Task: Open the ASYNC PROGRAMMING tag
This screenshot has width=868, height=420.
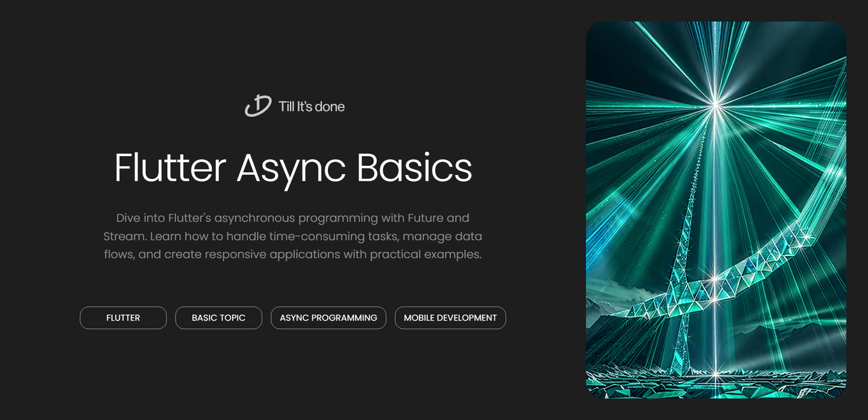Action: [329, 318]
